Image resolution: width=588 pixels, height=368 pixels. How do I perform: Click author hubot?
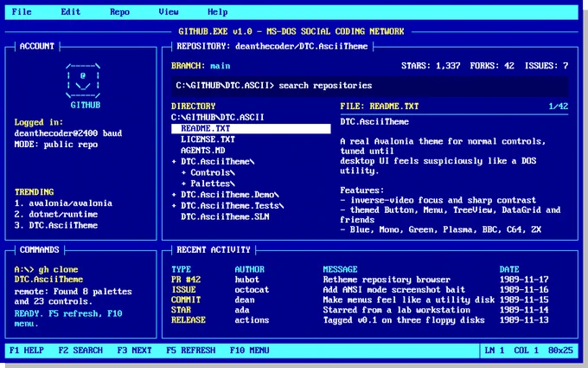[x=246, y=280]
